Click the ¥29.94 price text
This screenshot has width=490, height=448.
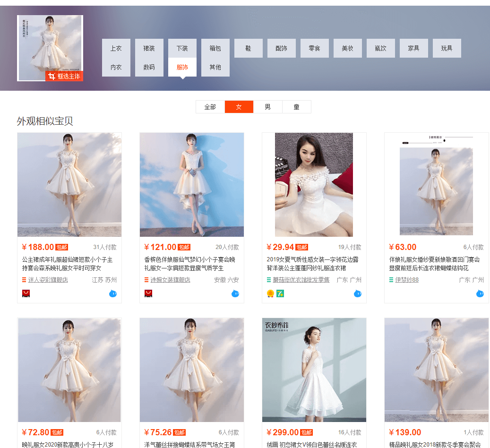click(x=280, y=247)
